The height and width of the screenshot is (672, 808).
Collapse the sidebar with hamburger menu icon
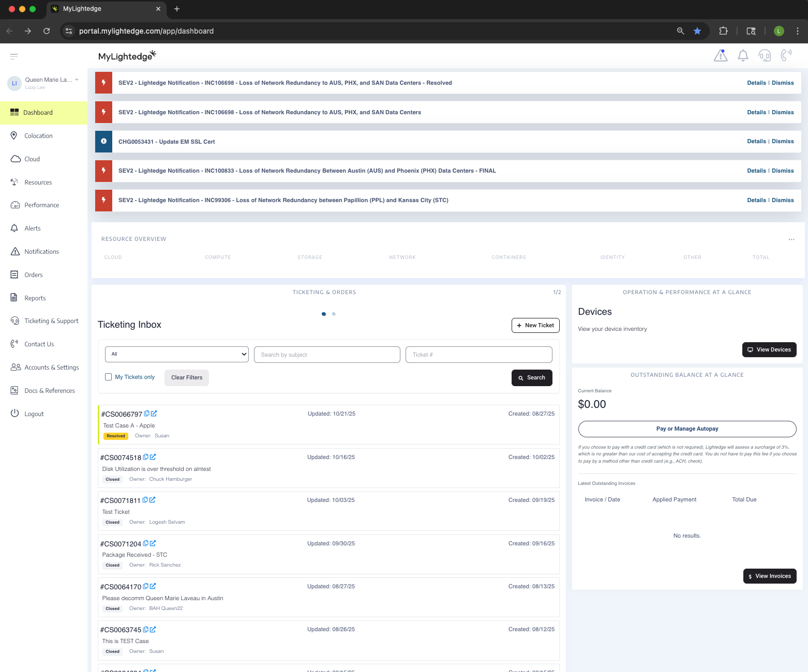[x=14, y=56]
